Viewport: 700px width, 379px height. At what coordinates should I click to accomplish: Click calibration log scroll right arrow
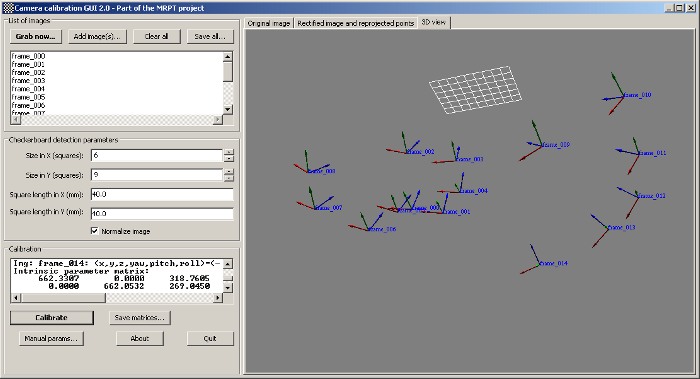(x=218, y=298)
